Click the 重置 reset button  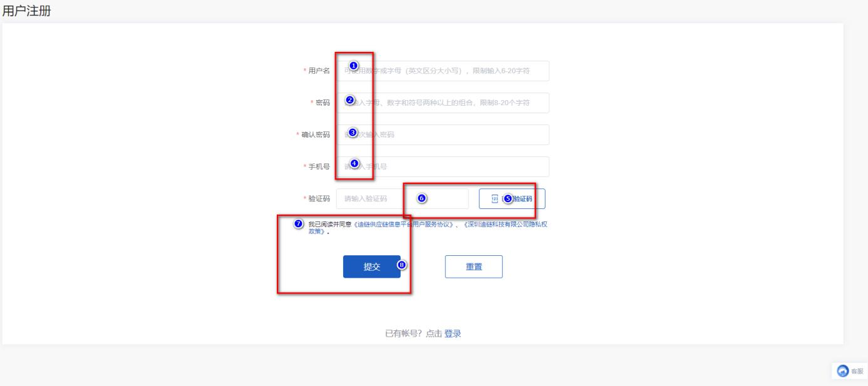[x=473, y=267]
